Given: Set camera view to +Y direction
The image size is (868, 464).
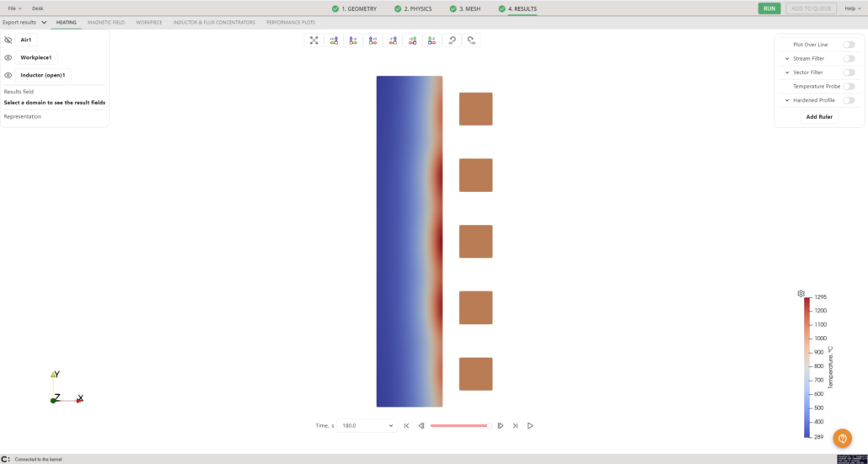Looking at the screenshot, I should coord(372,40).
